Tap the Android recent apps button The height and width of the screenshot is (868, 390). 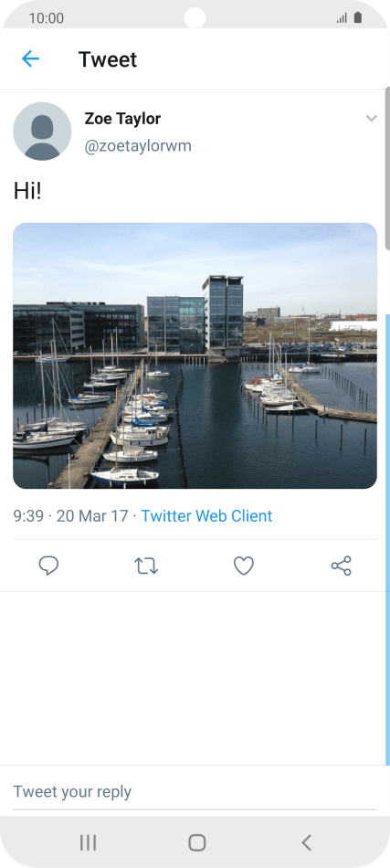[88, 842]
